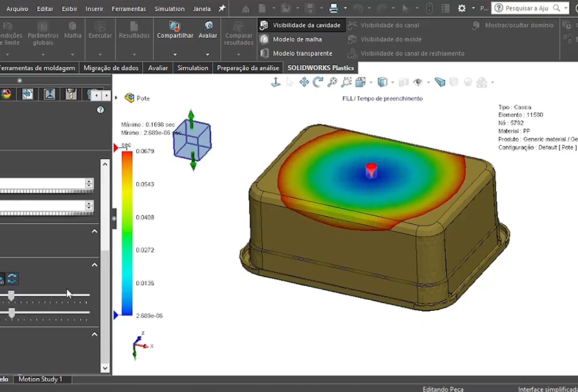The width and height of the screenshot is (578, 392).
Task: Open the Compartilhar dropdown arrow
Action: pyautogui.click(x=175, y=54)
